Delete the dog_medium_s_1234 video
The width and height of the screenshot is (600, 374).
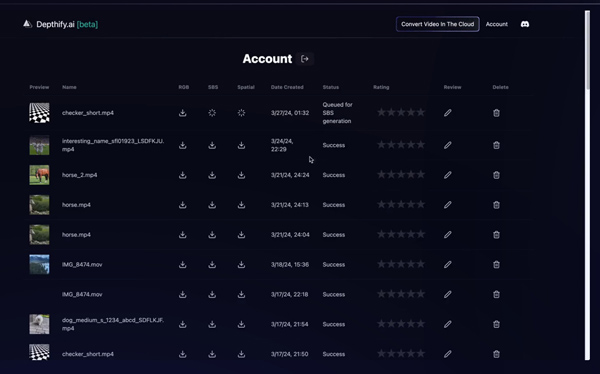tap(496, 324)
